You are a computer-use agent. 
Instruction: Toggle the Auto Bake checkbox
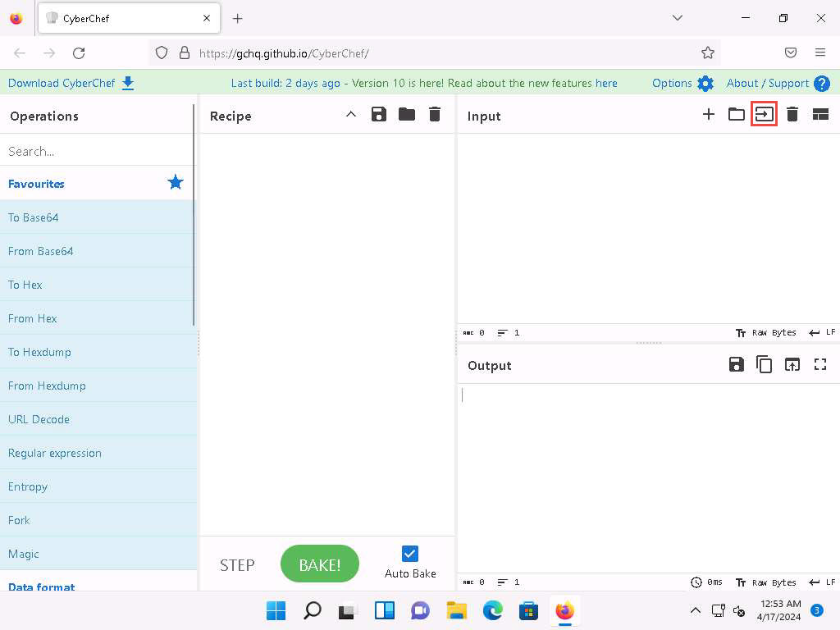click(410, 554)
